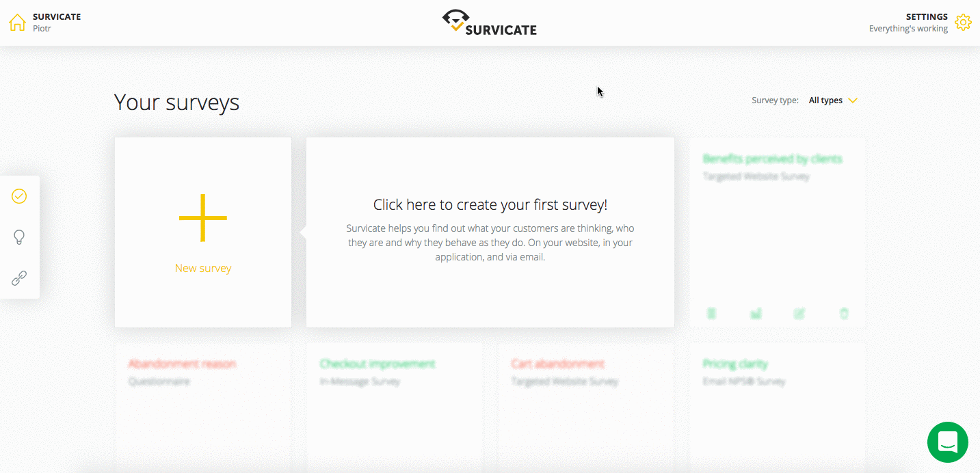Click 'Click here to create your first survey!' text

coord(490,204)
